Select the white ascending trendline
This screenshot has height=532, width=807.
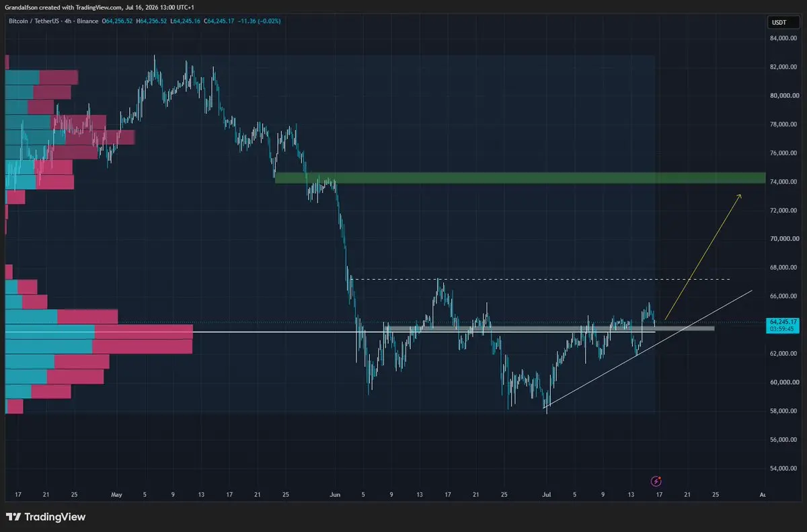tap(648, 349)
